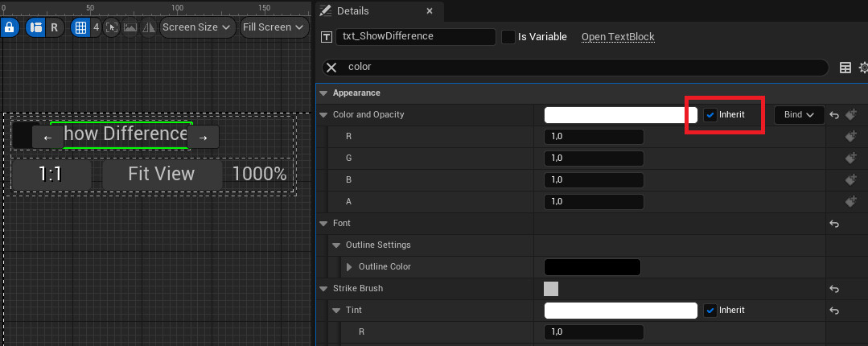This screenshot has width=868, height=346.
Task: Open the Bind dropdown
Action: point(800,114)
